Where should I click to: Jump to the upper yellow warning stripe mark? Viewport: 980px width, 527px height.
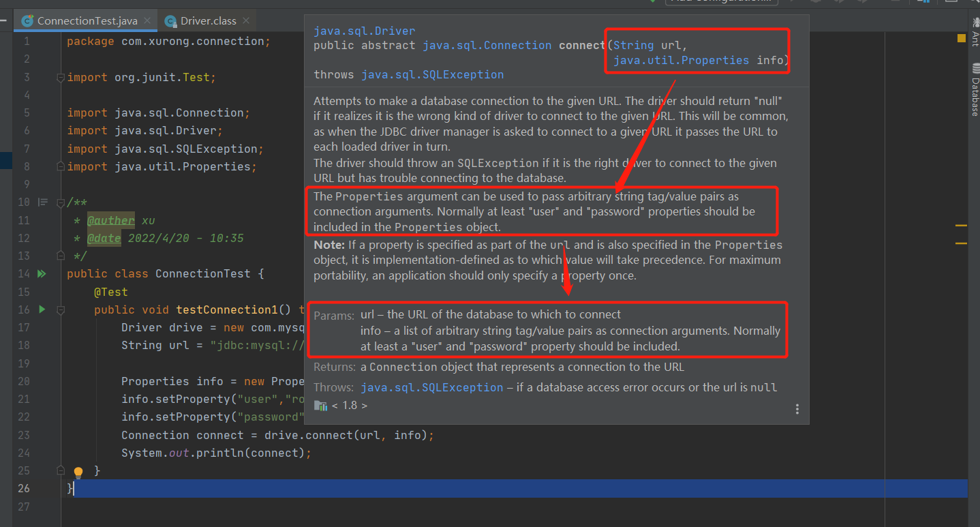[962, 225]
